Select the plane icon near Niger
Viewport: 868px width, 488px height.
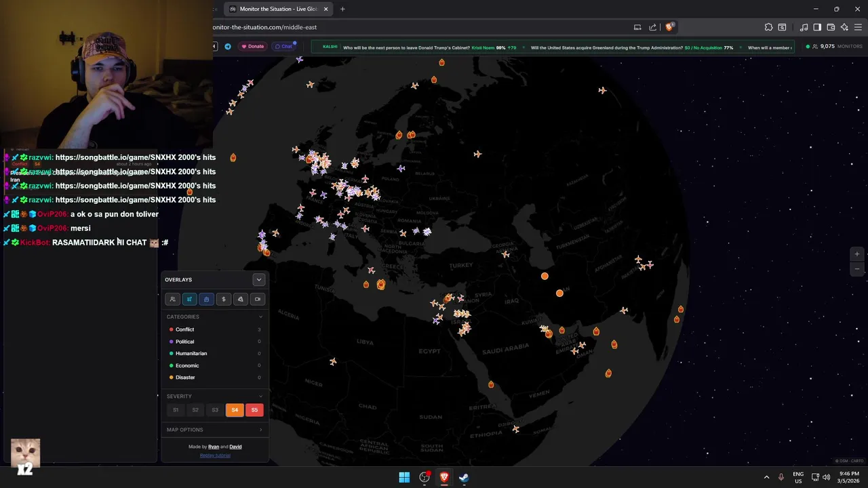tap(333, 362)
